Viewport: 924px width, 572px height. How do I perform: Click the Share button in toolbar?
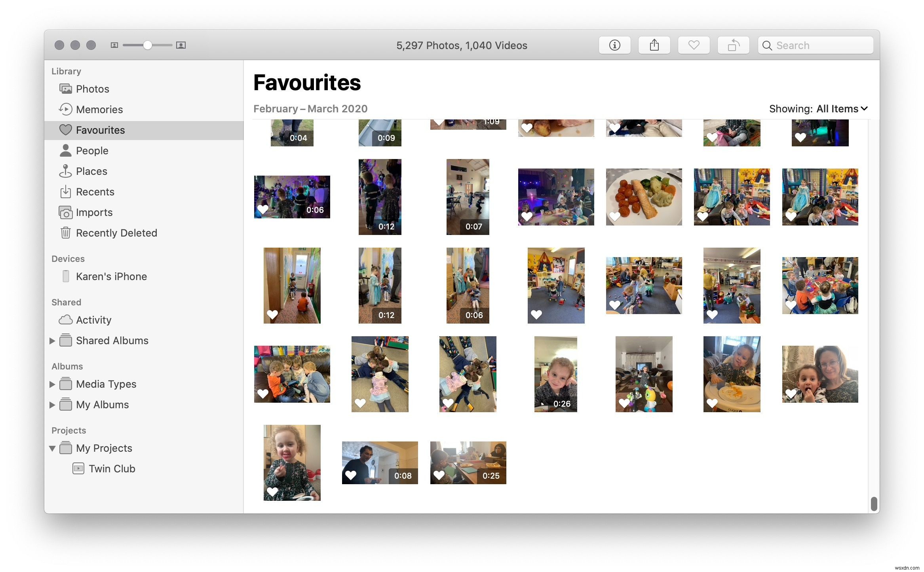(x=654, y=45)
